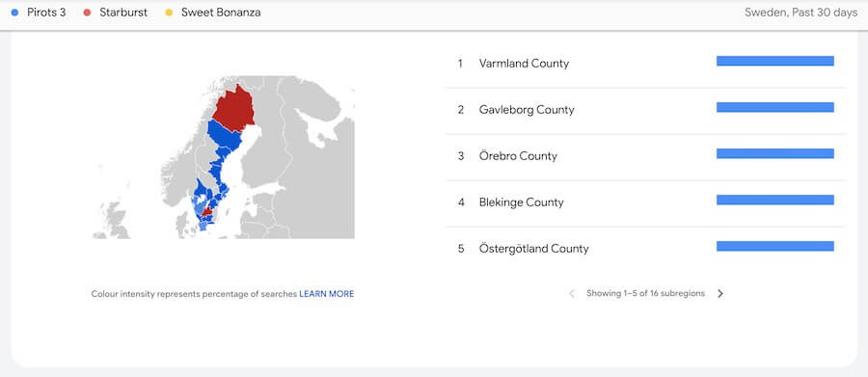Click the red northern region on map
This screenshot has width=868, height=377.
[233, 110]
